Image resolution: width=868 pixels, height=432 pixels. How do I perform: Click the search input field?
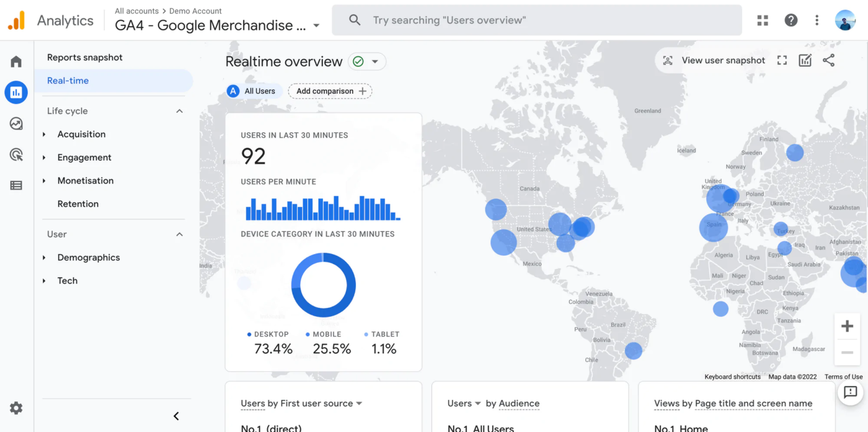click(x=537, y=20)
